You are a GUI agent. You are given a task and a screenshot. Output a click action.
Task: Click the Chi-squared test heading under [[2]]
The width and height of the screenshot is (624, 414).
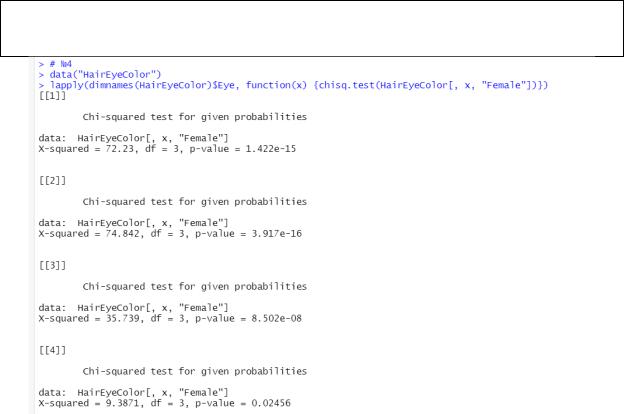[x=195, y=202]
